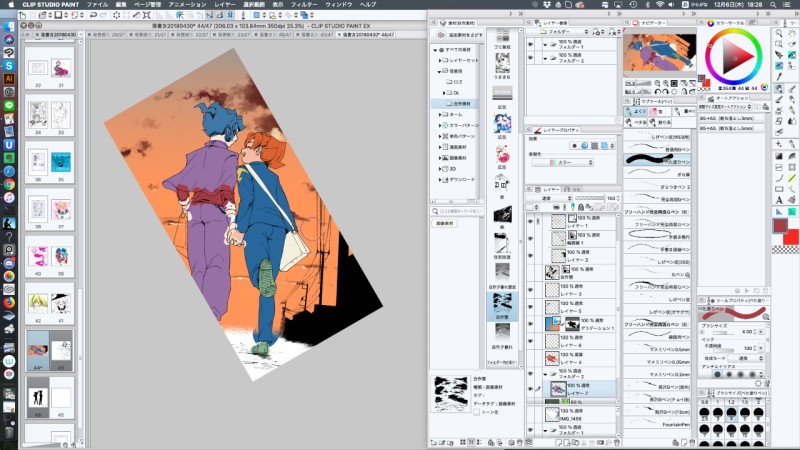The image size is (800, 450).
Task: Select the Eyedropper tool in tool palette
Action: (x=779, y=77)
